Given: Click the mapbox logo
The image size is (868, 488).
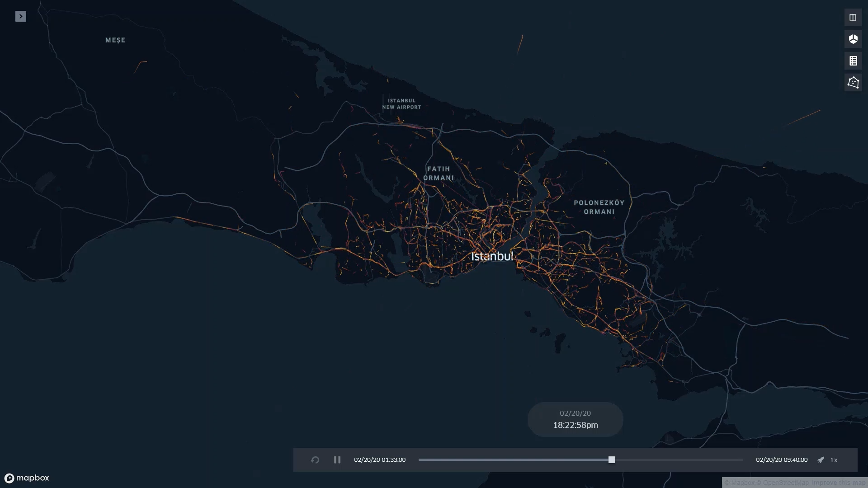Looking at the screenshot, I should [27, 478].
